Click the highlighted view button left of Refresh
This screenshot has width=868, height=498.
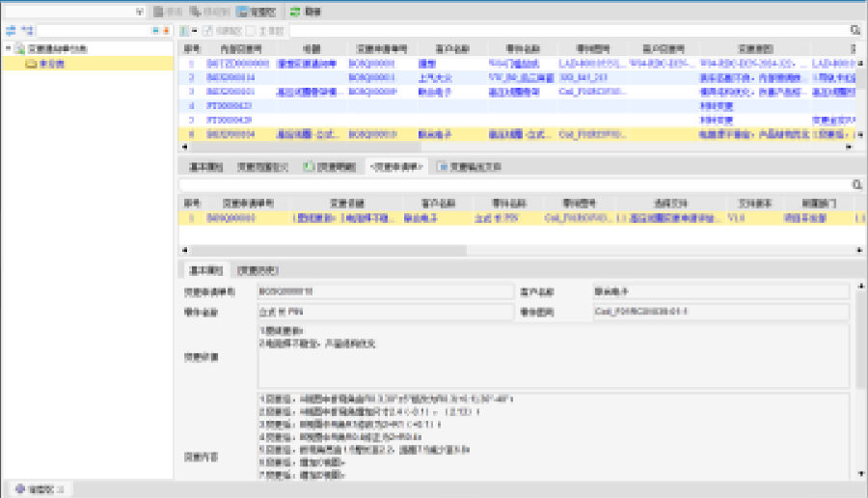click(255, 12)
